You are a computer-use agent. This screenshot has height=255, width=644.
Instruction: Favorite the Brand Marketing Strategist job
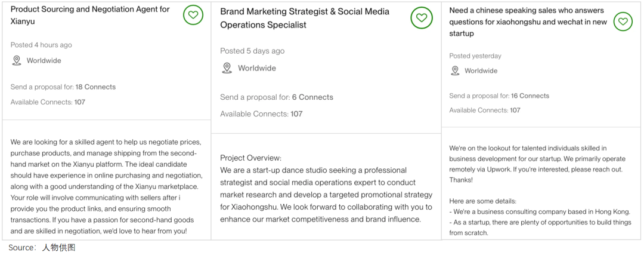click(421, 18)
